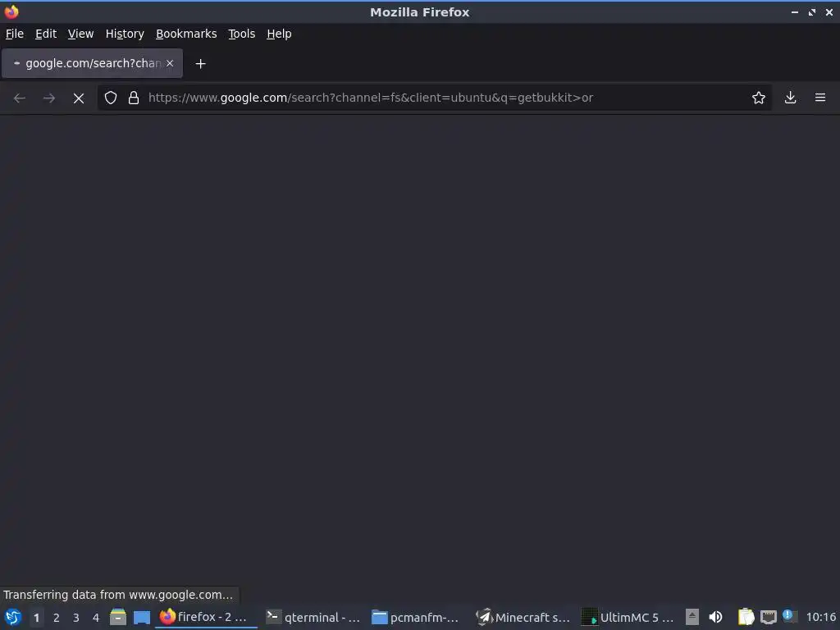Open the Edit menu
840x630 pixels.
46,34
